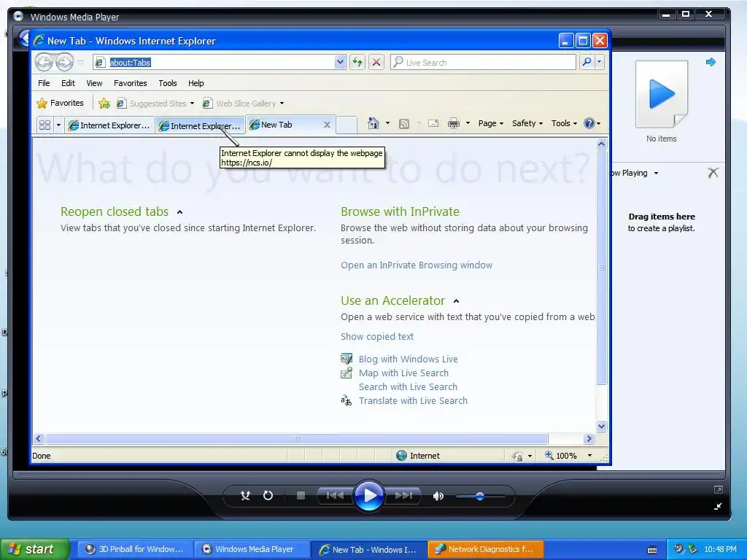Viewport: 747px width, 560px height.
Task: Open the zoom level 100% dropdown
Action: (x=589, y=456)
